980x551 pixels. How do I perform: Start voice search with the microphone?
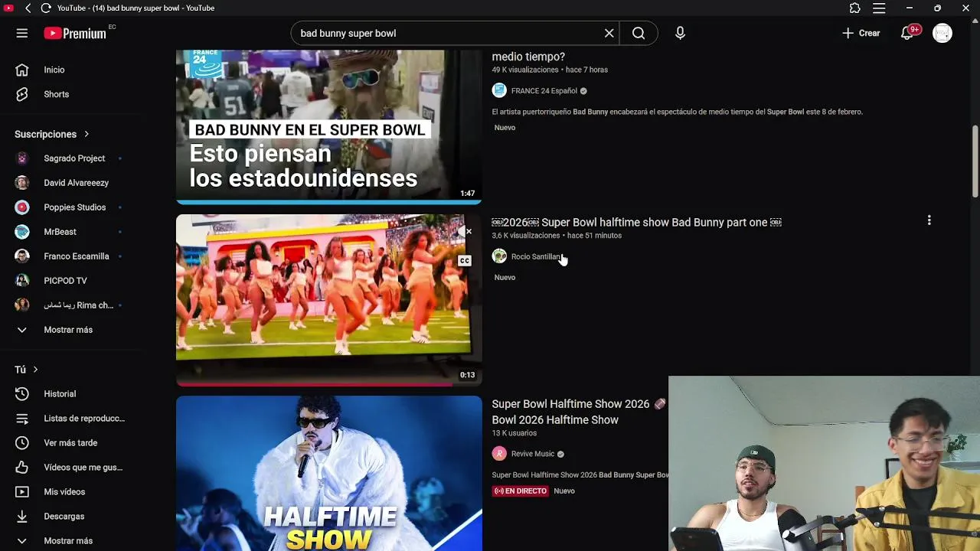[x=680, y=33]
